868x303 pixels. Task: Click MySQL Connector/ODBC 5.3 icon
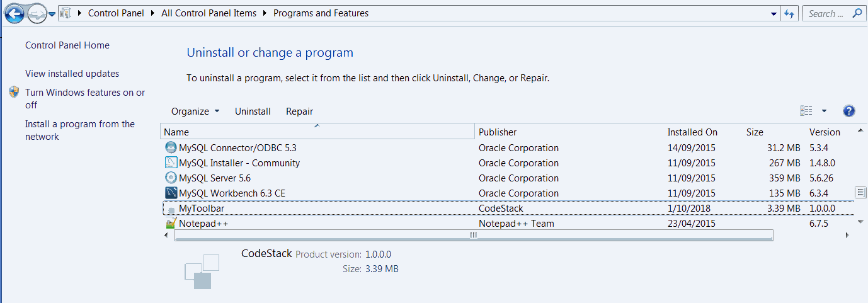coord(171,147)
